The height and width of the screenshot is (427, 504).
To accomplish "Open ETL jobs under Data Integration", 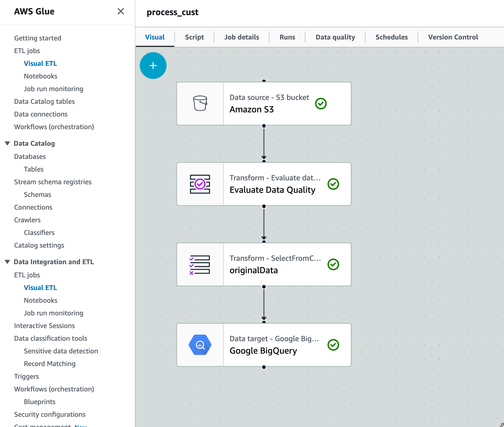I will tap(27, 275).
